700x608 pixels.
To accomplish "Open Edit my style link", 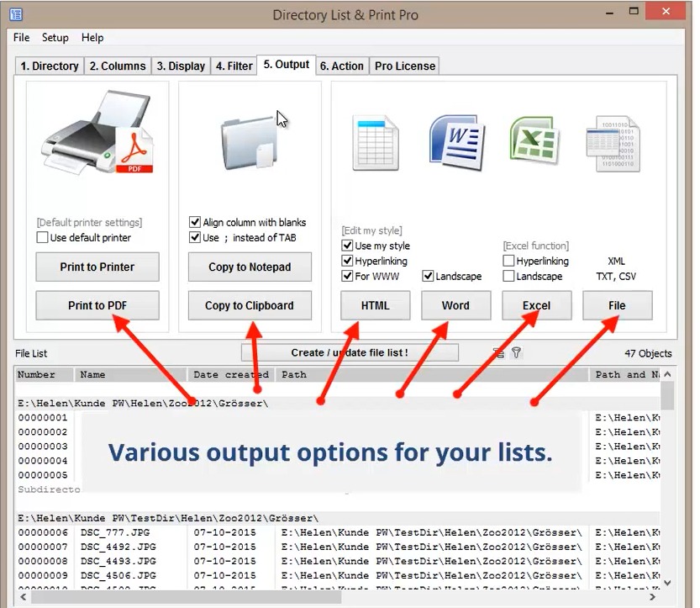I will click(x=372, y=230).
